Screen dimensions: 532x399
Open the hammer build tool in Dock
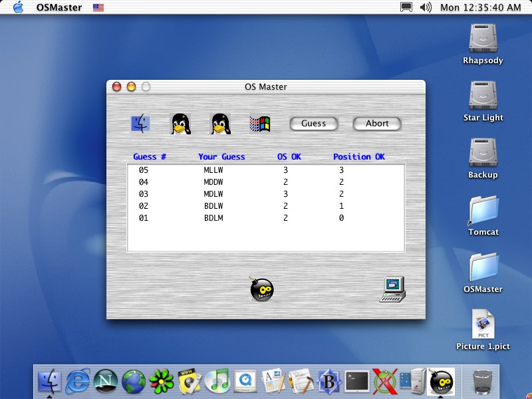(301, 381)
